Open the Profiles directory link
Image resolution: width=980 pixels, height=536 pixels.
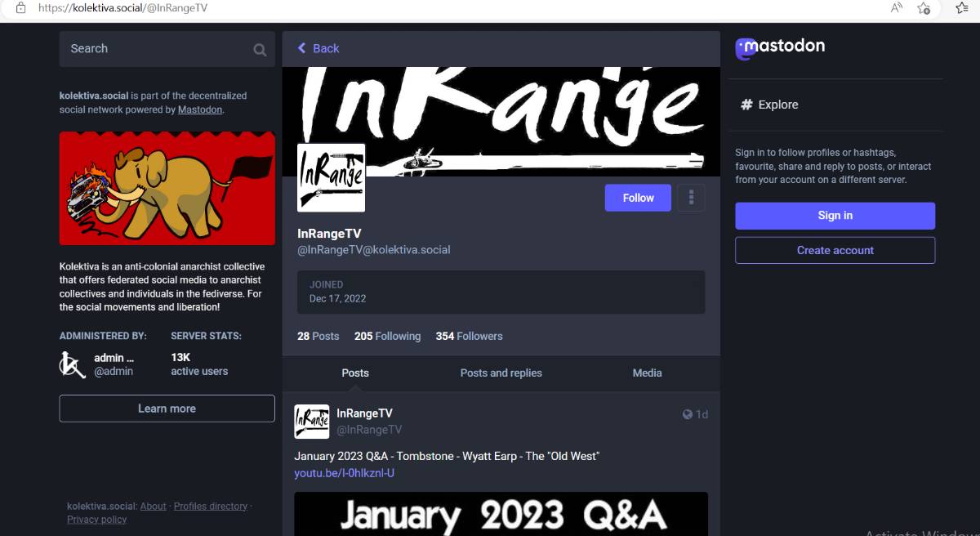(211, 507)
